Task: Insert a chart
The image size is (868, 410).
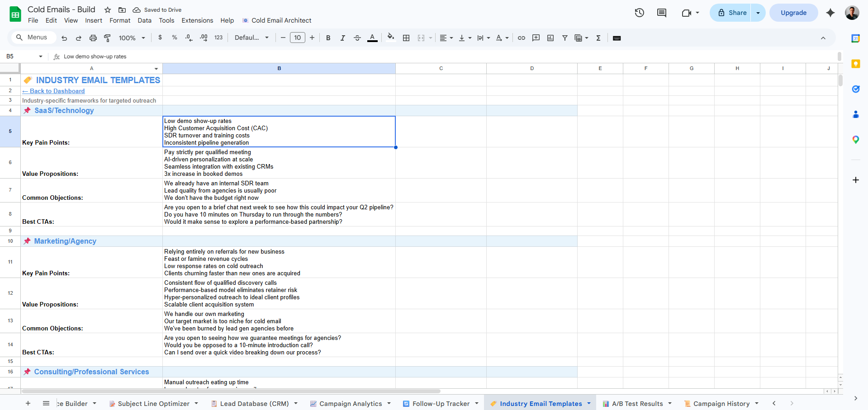Action: click(550, 38)
